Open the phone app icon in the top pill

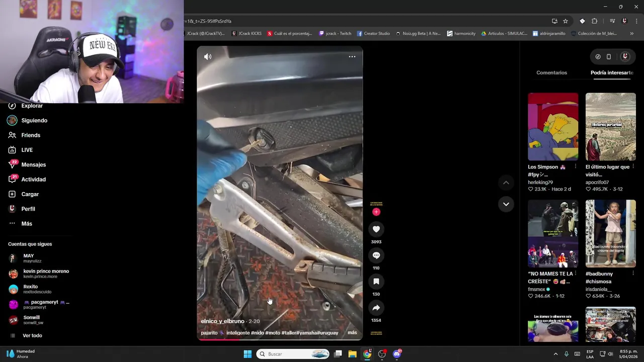(x=609, y=57)
